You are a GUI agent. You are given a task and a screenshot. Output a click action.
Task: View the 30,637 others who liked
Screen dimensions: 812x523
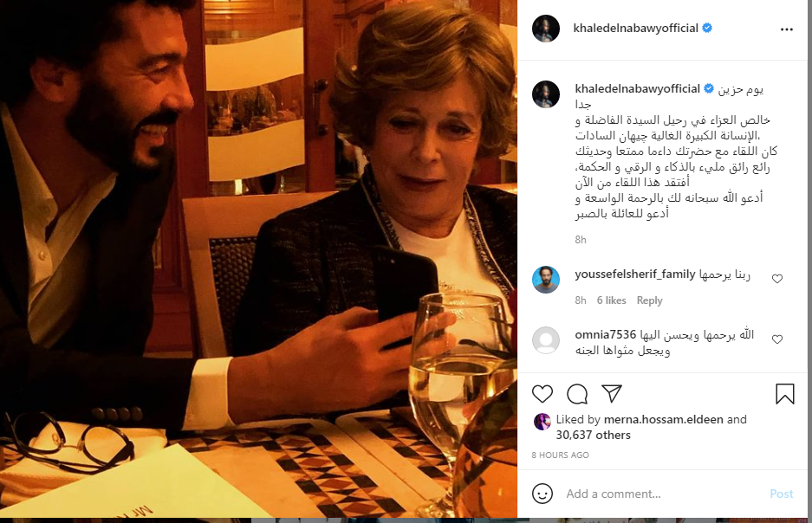point(593,435)
